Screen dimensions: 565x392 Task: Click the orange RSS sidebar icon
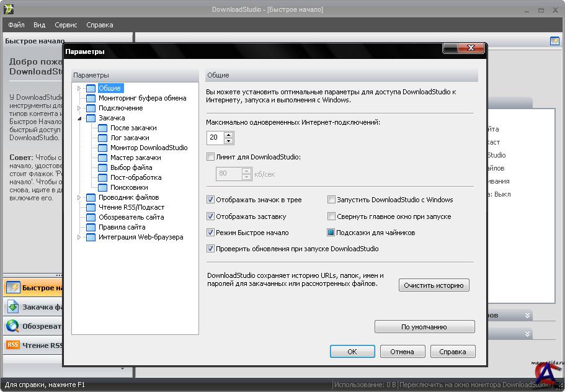coord(12,345)
